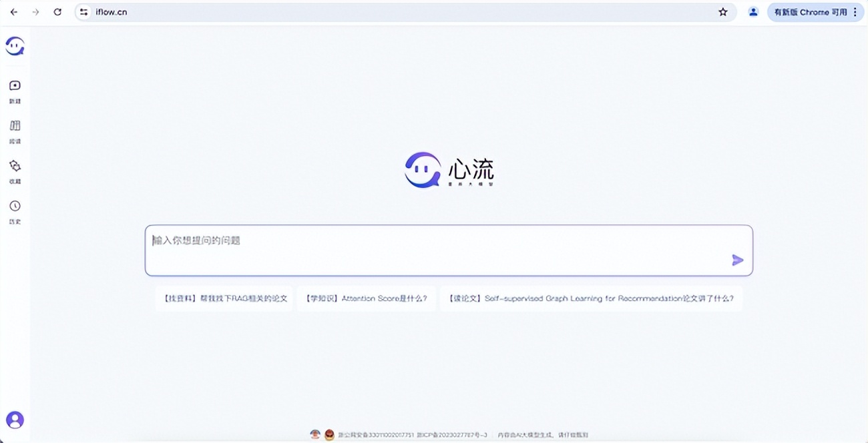Open the 浙公网安备 33011002017751 link
The width and height of the screenshot is (868, 443).
click(376, 435)
